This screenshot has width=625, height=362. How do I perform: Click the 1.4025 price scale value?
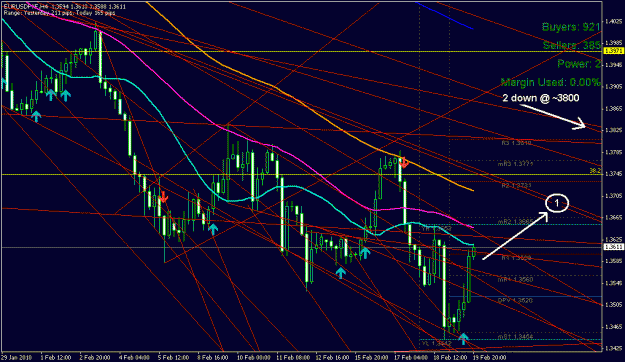pyautogui.click(x=613, y=21)
